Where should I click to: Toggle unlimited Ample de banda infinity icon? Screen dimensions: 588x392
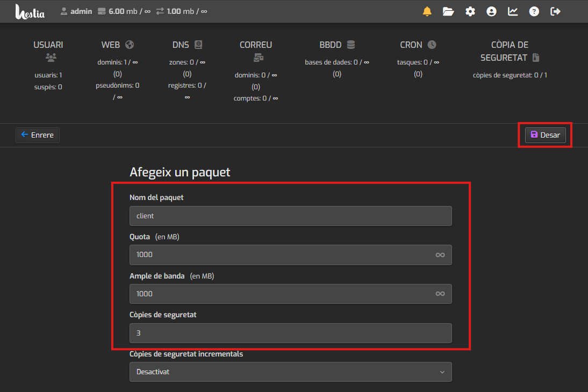(x=440, y=294)
